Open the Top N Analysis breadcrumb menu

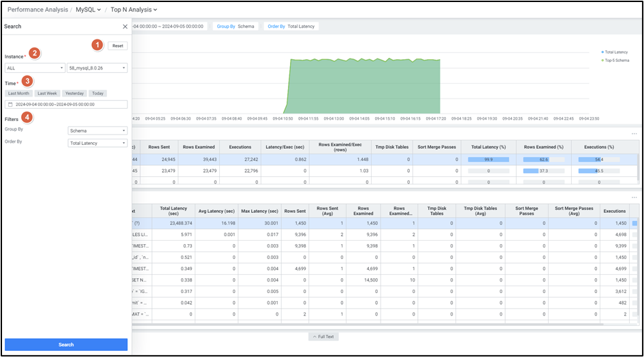pos(133,10)
